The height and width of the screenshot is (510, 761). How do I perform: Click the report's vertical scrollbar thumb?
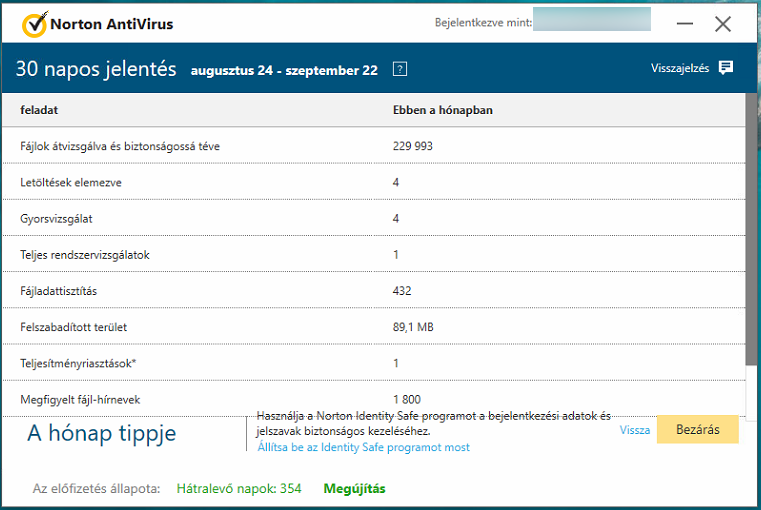(x=751, y=229)
